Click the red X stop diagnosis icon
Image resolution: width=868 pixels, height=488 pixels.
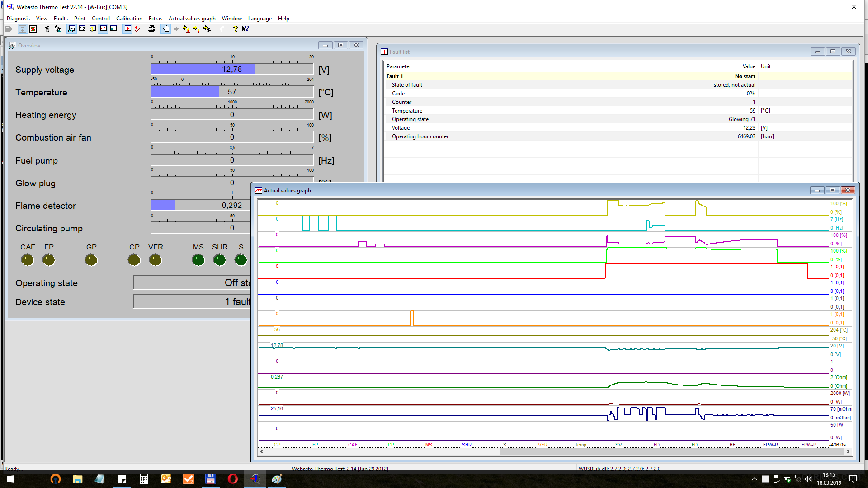click(x=33, y=29)
